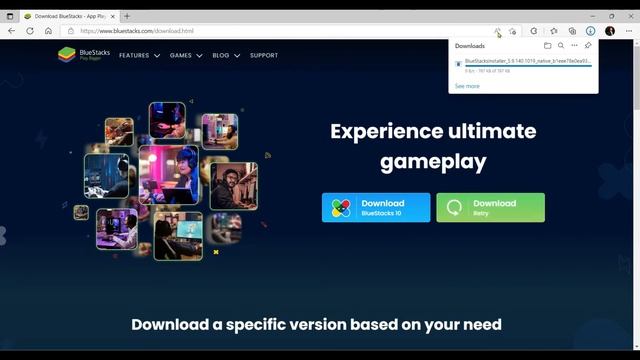Add this page to favorites
640x360 pixels.
tap(513, 31)
